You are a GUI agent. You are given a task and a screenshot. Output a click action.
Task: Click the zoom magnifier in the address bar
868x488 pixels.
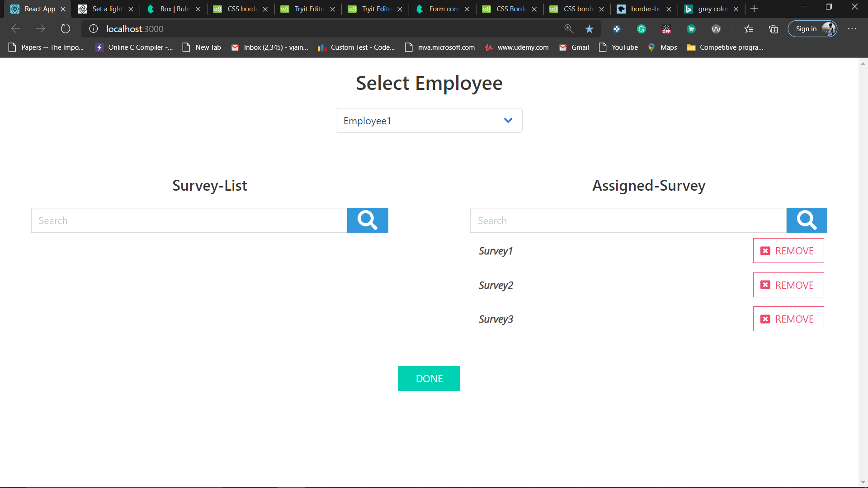(569, 29)
